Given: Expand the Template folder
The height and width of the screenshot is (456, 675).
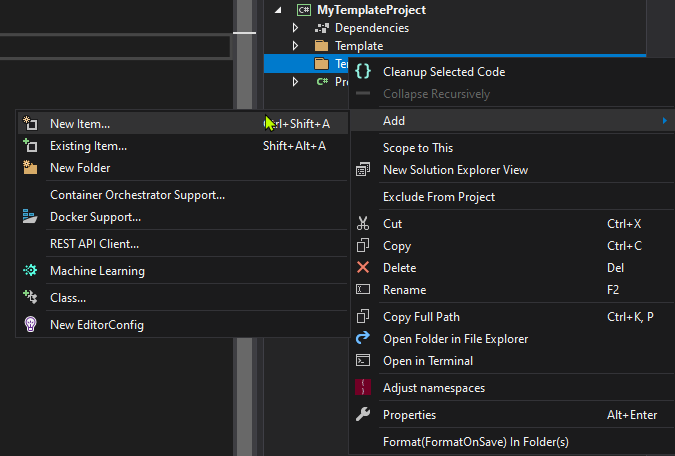Looking at the screenshot, I should tap(295, 46).
